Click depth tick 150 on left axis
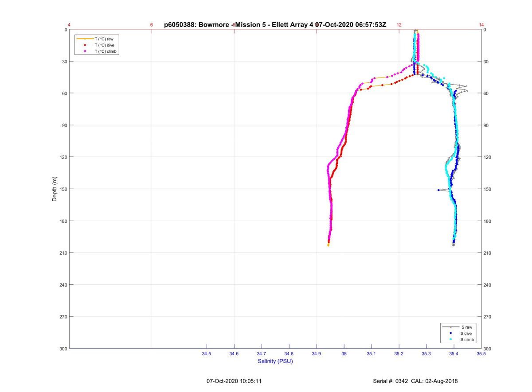 63,189
